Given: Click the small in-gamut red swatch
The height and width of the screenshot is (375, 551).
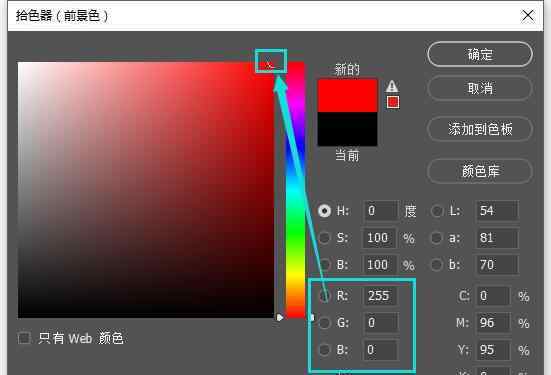Looking at the screenshot, I should (393, 102).
